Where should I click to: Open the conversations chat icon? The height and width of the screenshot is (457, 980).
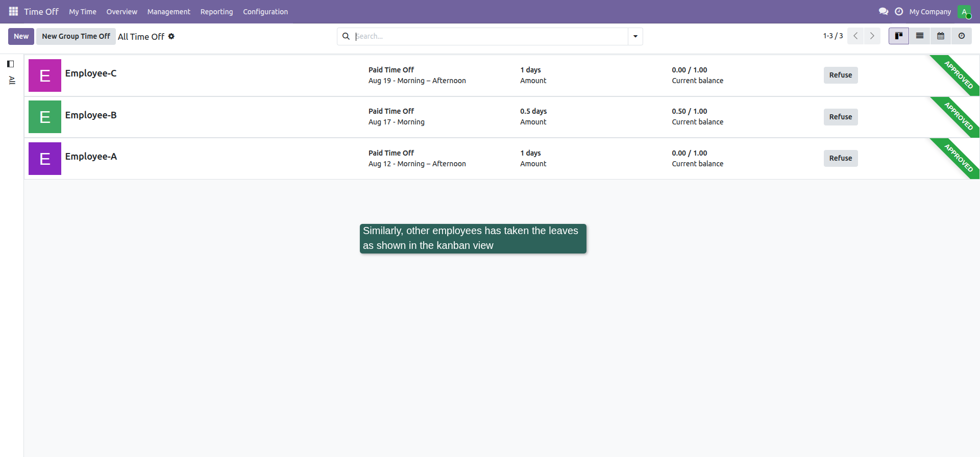point(884,11)
